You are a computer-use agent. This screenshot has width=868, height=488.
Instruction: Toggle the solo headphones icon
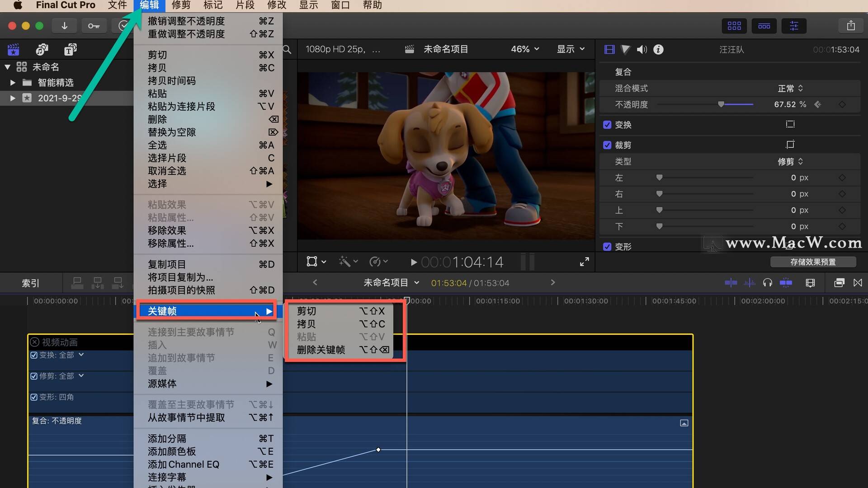point(767,283)
